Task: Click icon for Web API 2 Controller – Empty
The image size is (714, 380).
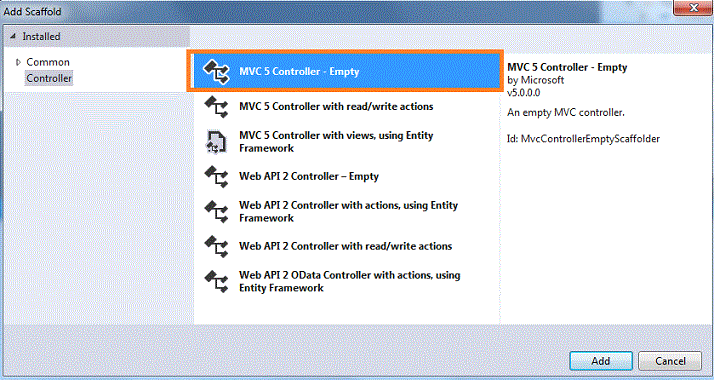Action: 216,177
